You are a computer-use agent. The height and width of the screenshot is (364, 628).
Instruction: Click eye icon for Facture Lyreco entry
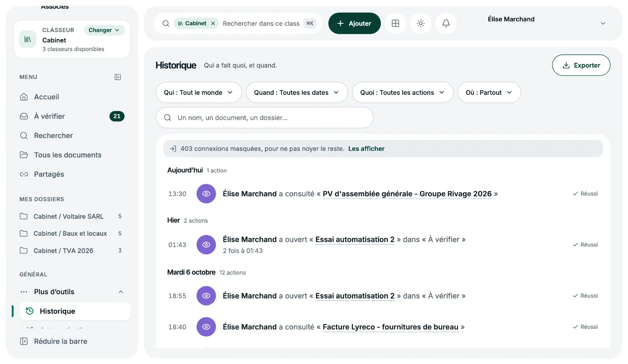click(206, 327)
